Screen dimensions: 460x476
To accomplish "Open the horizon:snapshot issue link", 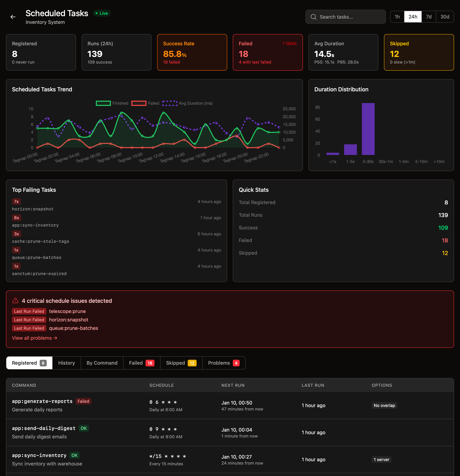I will click(x=69, y=320).
